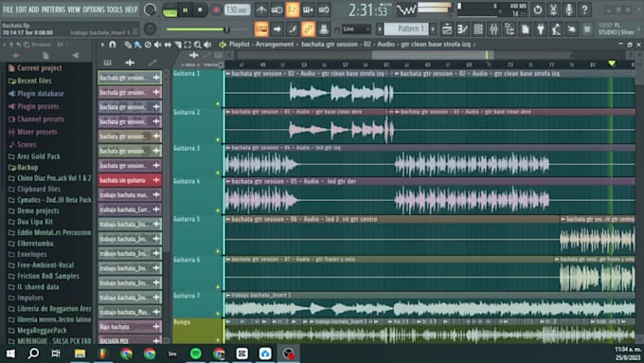
Task: Open the undo history icon
Action: point(538,9)
